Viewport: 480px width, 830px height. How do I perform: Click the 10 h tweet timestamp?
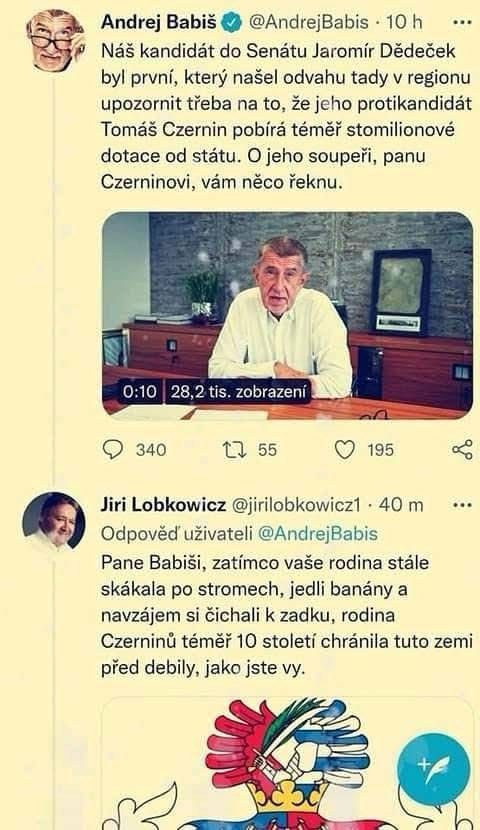coord(404,23)
